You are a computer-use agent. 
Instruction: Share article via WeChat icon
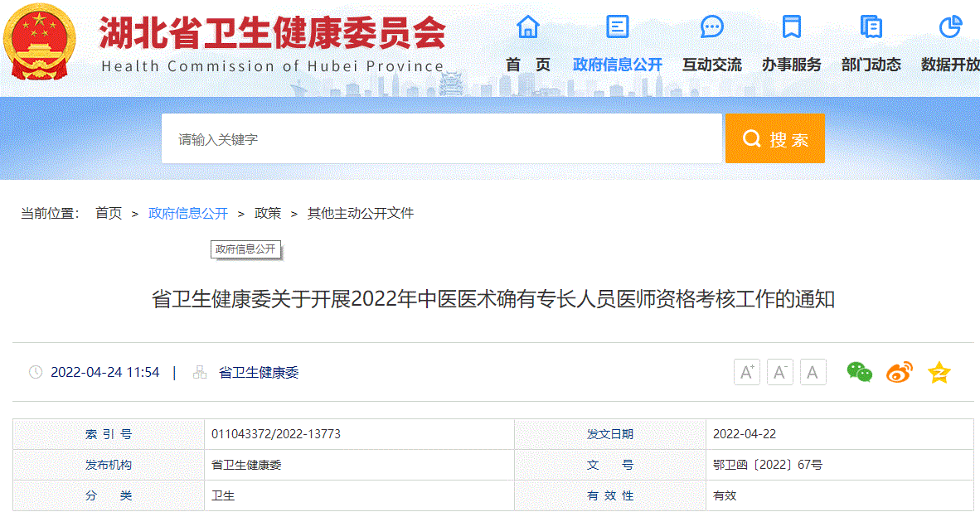(859, 373)
